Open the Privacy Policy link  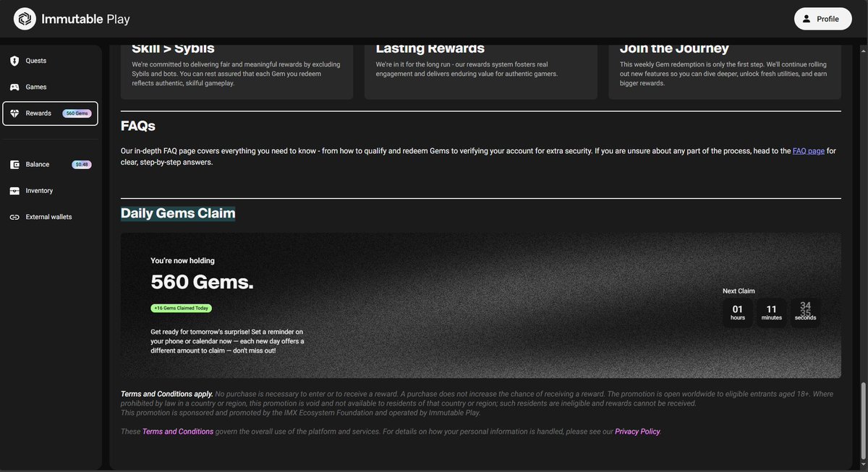[x=637, y=432]
